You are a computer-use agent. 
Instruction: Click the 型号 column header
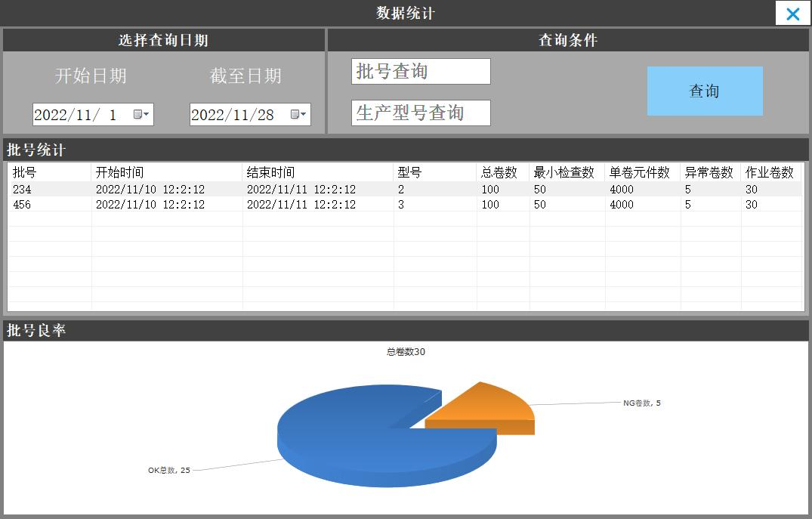coord(435,172)
